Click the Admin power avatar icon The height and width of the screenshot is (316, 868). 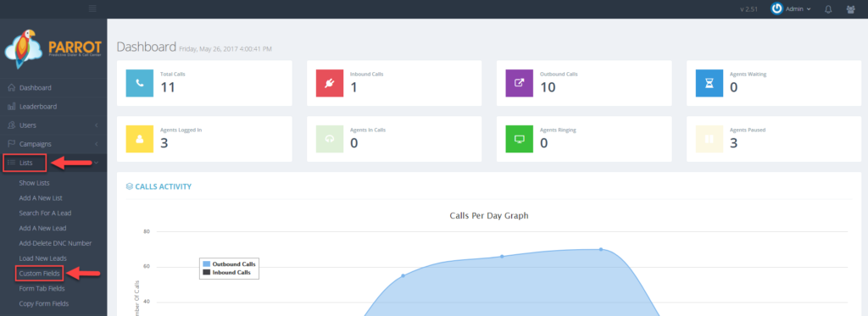[777, 8]
